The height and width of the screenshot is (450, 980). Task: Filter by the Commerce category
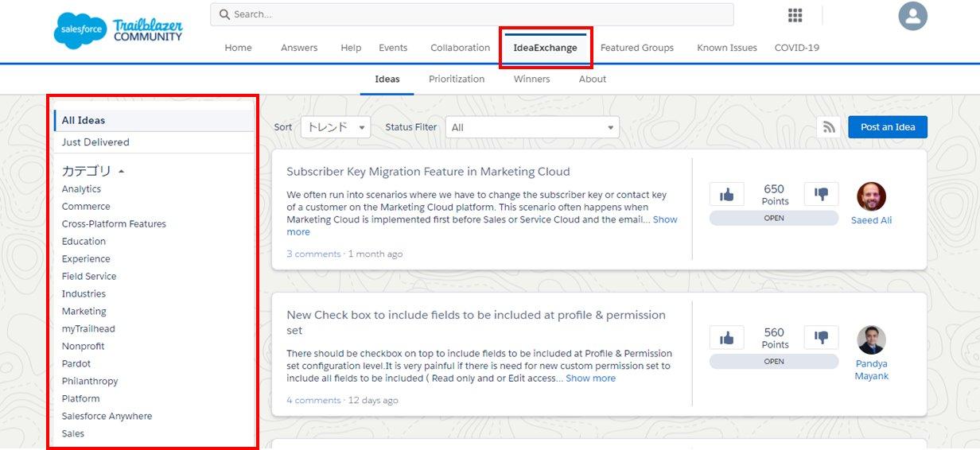pyautogui.click(x=86, y=207)
